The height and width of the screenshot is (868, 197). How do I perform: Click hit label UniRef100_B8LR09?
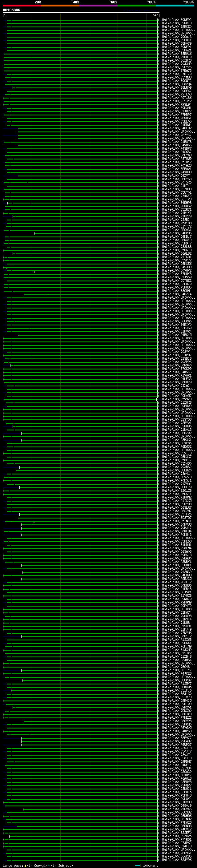(177, 88)
